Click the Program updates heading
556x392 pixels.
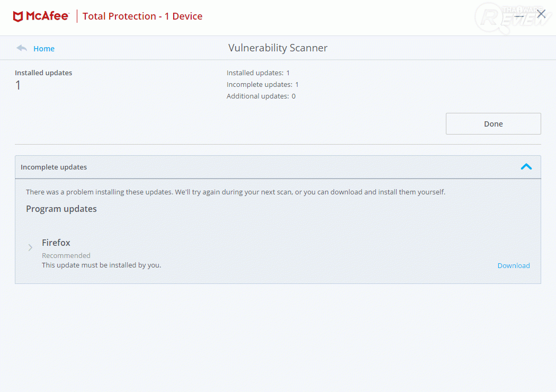(61, 209)
